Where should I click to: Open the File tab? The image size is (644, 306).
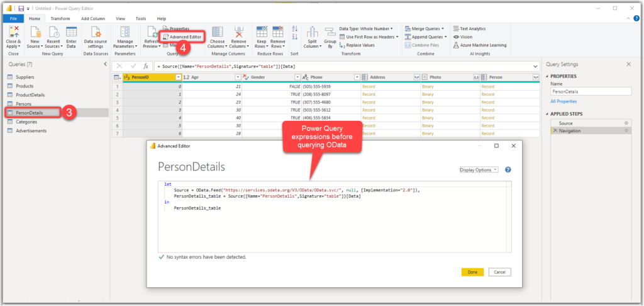[13, 18]
